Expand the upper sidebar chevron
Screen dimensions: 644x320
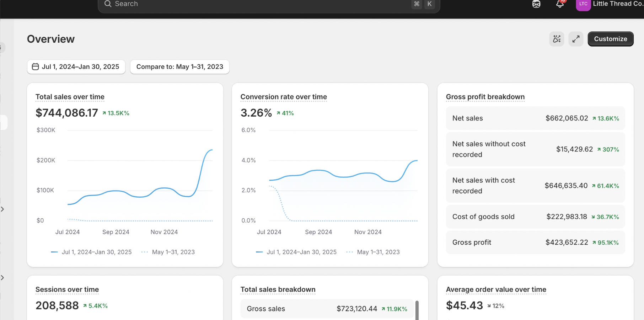click(2, 209)
